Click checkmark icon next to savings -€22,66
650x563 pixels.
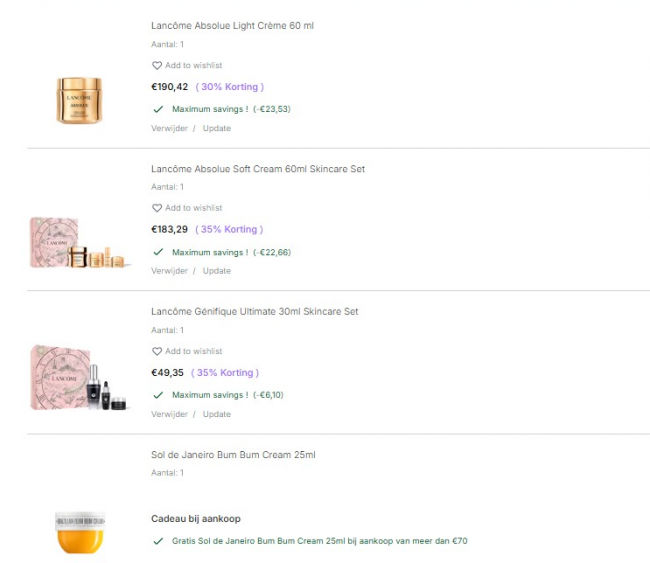pos(158,252)
